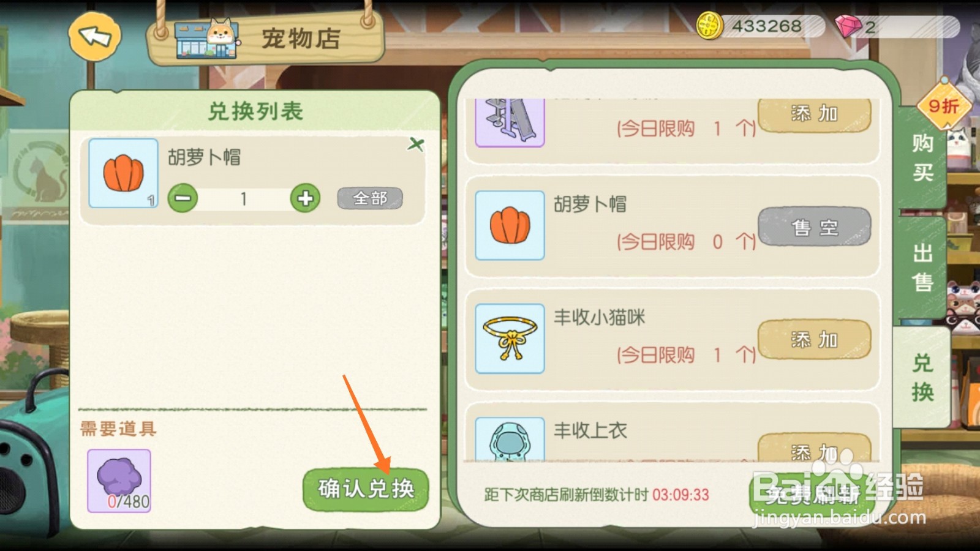Tap the carrot hat icon in shop list
This screenshot has height=551, width=980.
[510, 225]
